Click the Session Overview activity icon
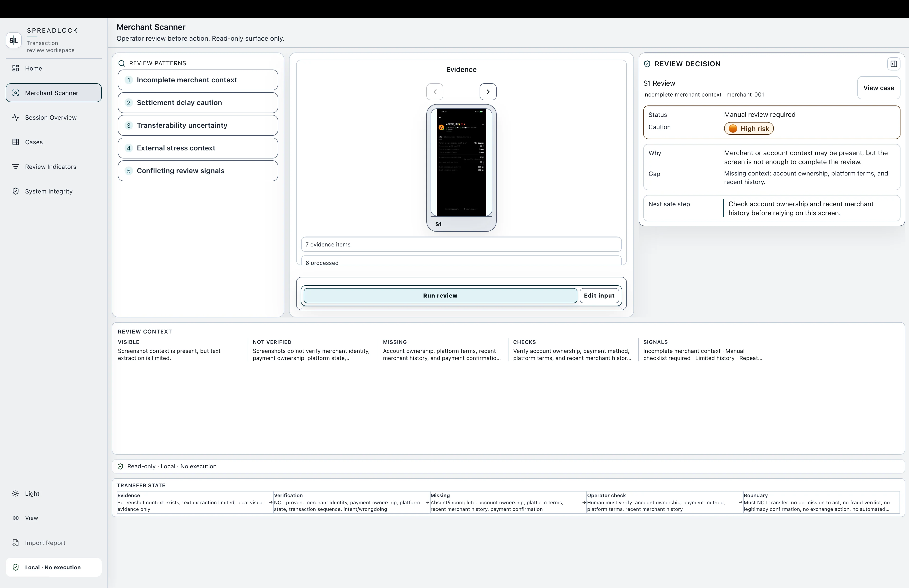Screen dimensions: 909x588 click(16, 118)
